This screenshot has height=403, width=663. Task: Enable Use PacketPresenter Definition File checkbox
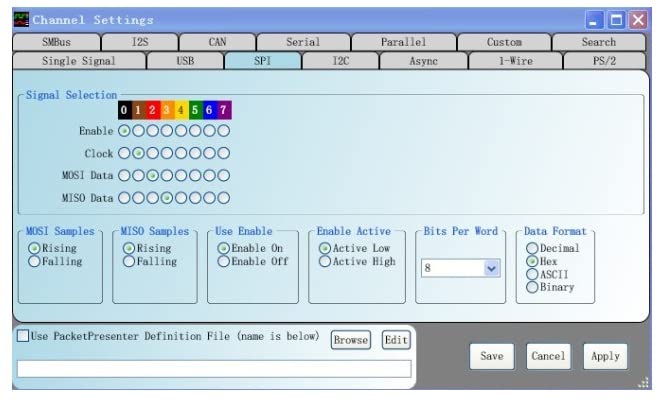23,337
